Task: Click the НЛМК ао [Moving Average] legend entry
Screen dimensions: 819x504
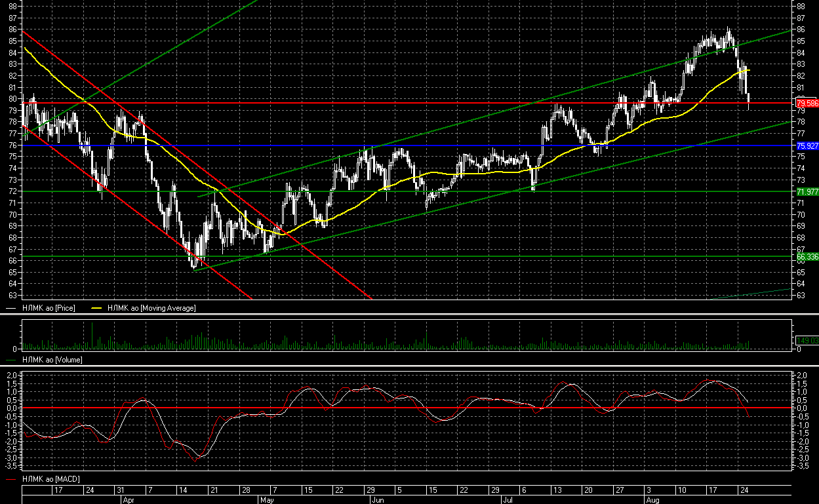Action: (151, 307)
